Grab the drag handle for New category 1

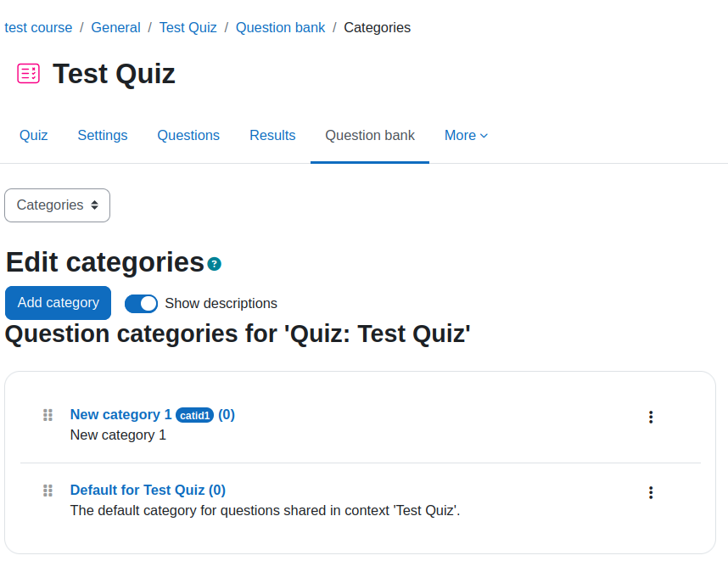(48, 415)
